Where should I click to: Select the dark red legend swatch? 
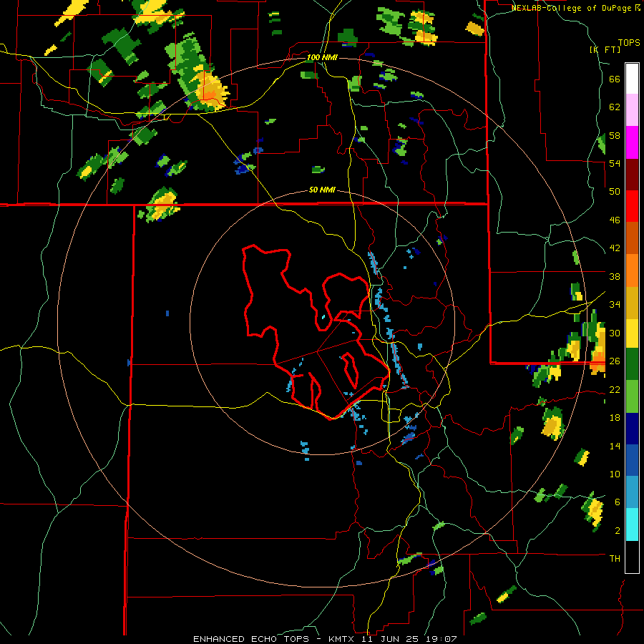click(x=632, y=175)
